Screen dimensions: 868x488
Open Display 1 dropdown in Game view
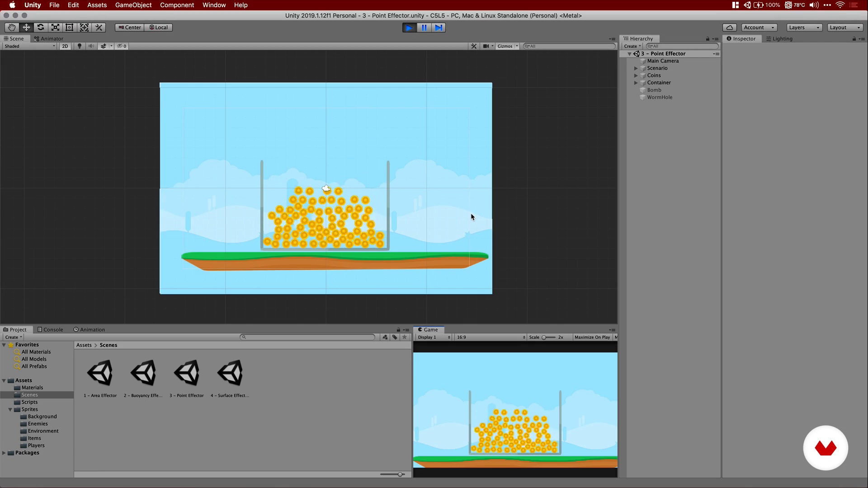pyautogui.click(x=434, y=338)
